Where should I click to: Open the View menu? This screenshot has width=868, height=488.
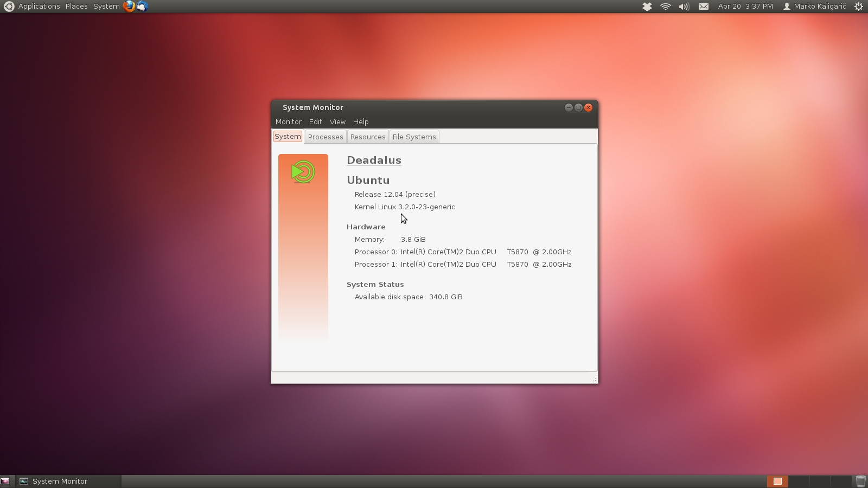[337, 122]
